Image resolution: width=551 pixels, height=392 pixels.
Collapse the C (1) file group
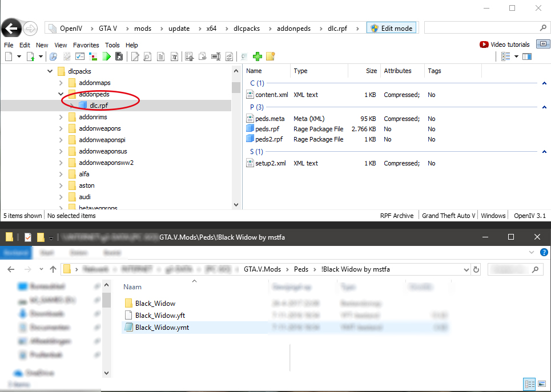coord(544,83)
